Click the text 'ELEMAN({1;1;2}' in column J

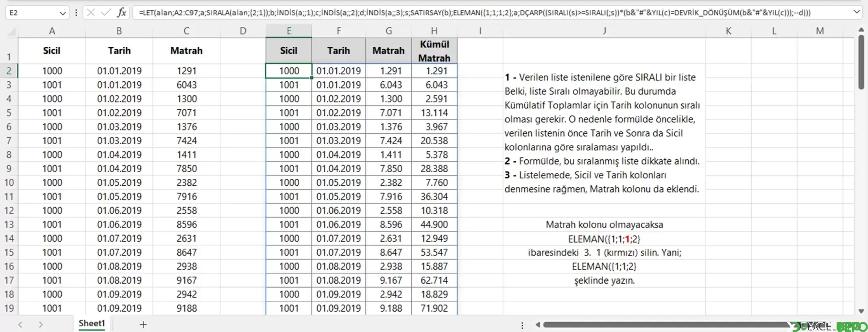pos(604,267)
